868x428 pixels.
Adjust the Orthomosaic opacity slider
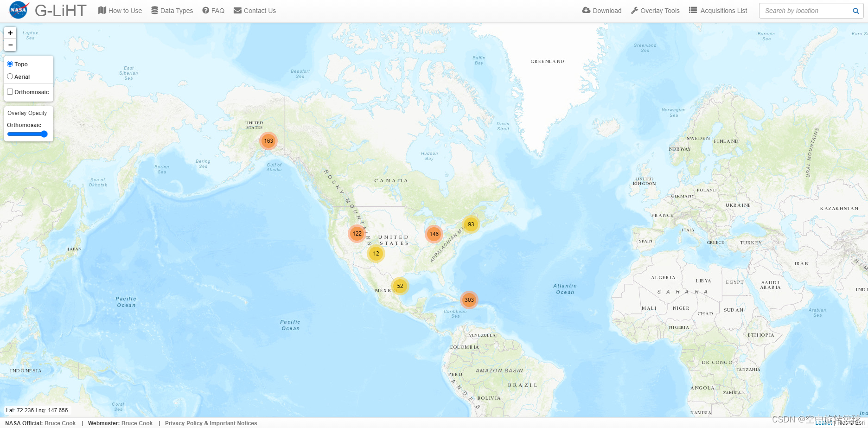[28, 134]
